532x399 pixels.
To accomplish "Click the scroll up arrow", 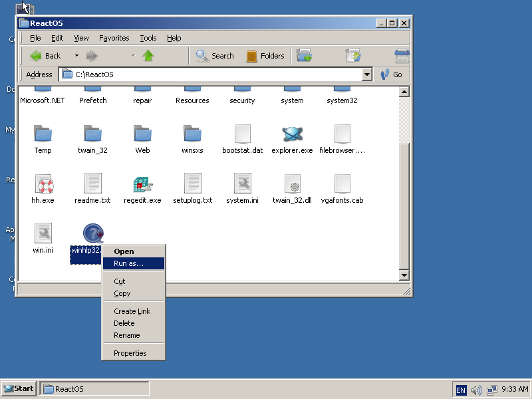I will [404, 92].
